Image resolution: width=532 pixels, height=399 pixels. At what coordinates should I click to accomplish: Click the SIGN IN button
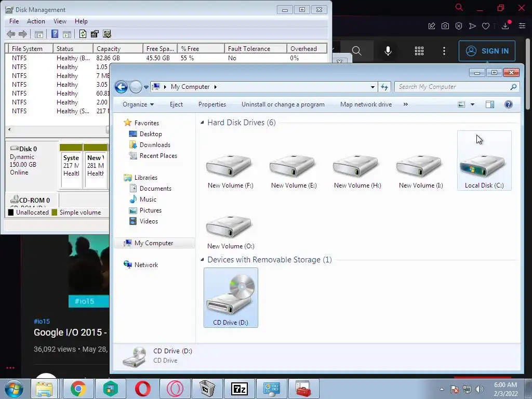[x=487, y=51]
